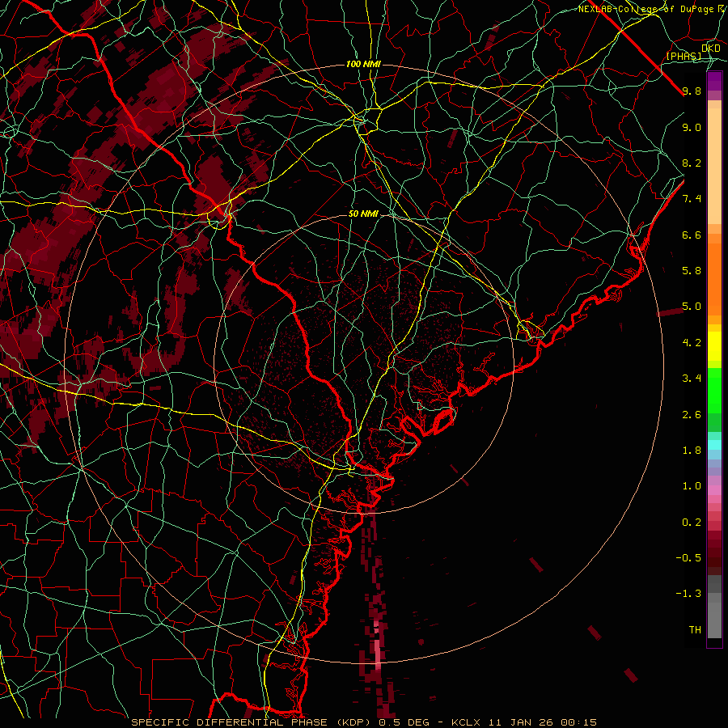Pick the cyan band on the color bar

(714, 445)
